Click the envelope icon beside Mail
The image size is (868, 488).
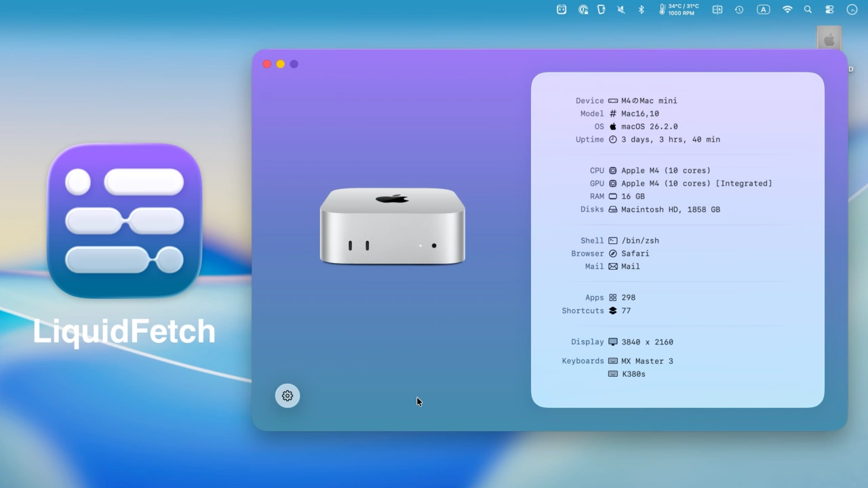(612, 266)
